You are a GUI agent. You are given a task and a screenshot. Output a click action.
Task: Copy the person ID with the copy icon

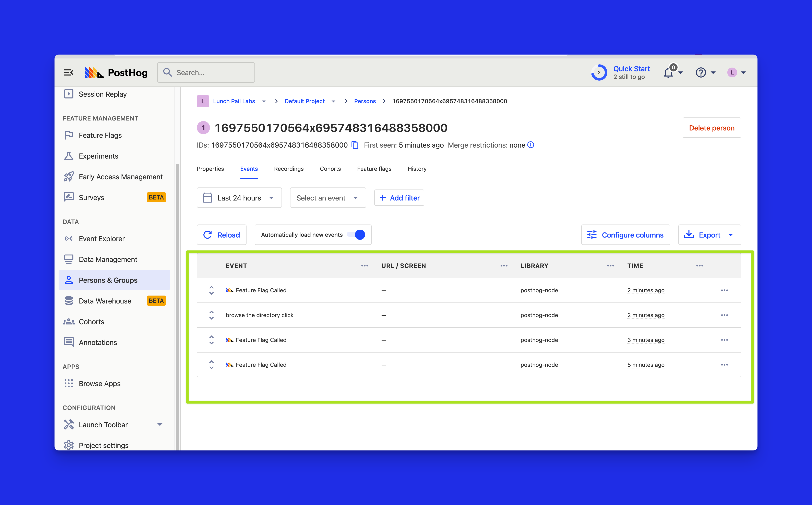pos(355,145)
